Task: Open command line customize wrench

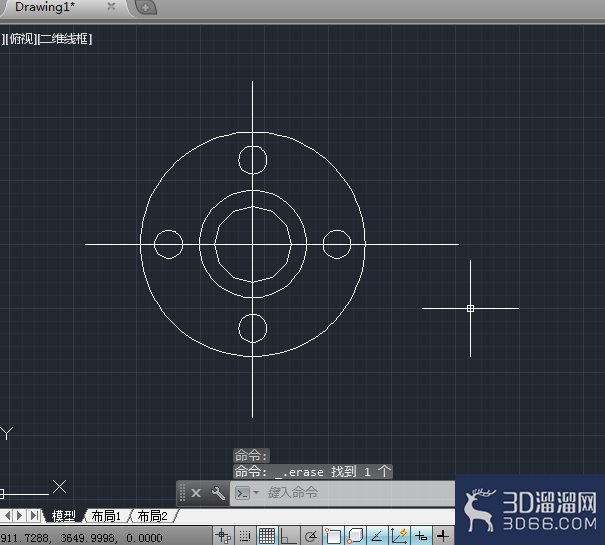Action: 218,493
